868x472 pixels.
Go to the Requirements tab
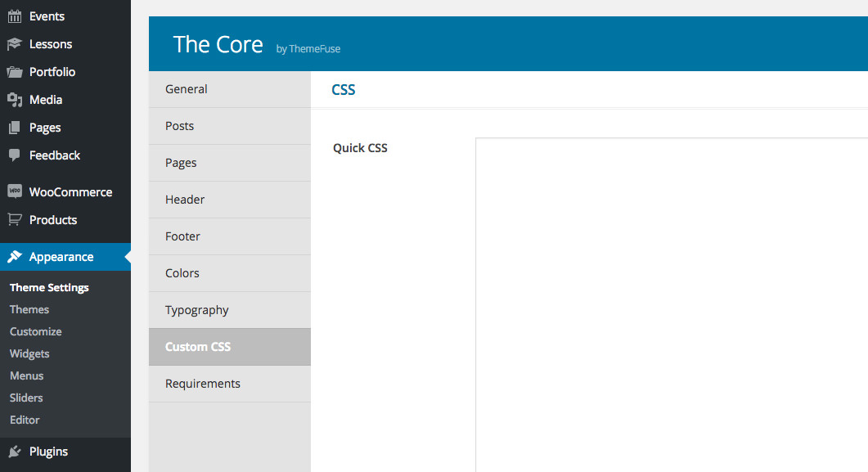click(x=230, y=384)
